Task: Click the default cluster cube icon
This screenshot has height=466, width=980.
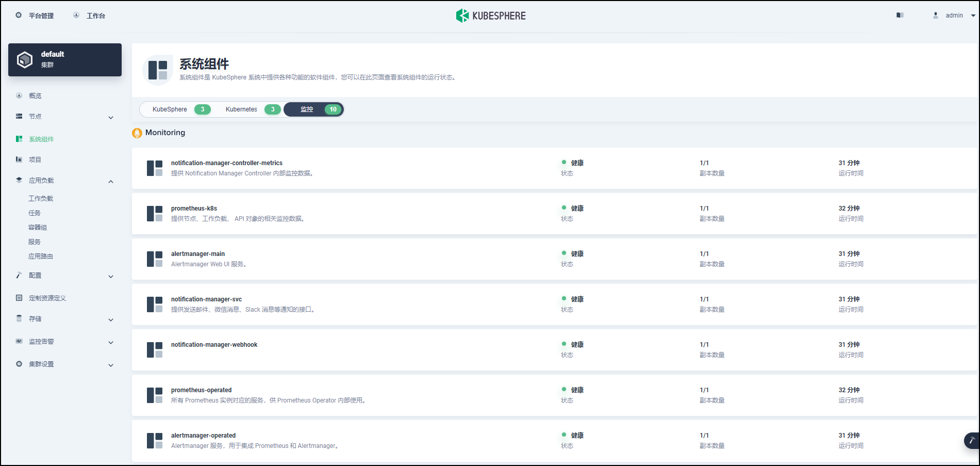Action: pyautogui.click(x=25, y=60)
